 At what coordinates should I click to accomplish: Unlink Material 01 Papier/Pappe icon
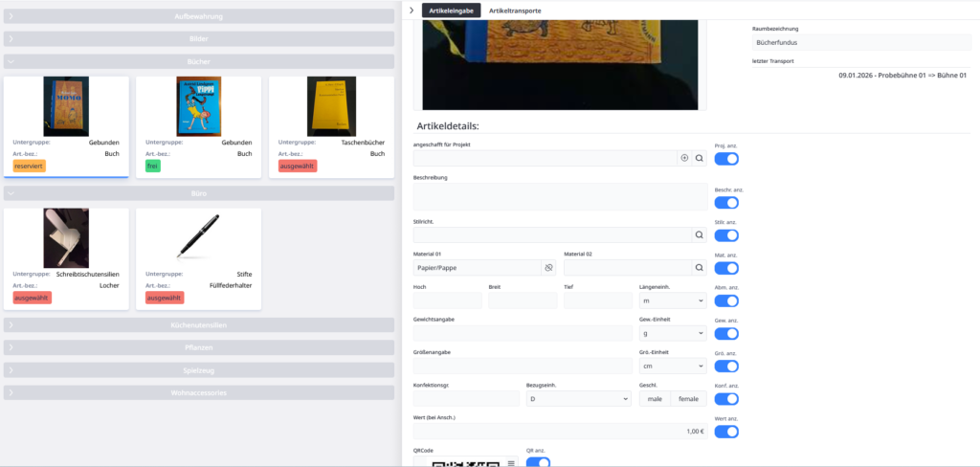tap(548, 268)
